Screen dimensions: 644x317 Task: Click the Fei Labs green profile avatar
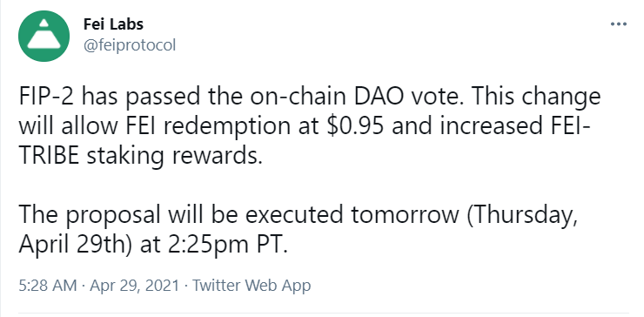[44, 37]
